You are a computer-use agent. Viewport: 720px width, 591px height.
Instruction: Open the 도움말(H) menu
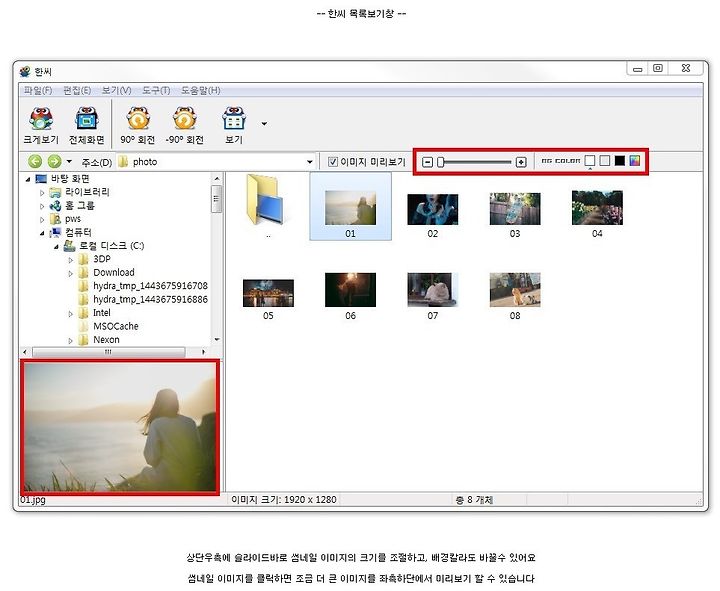(200, 90)
